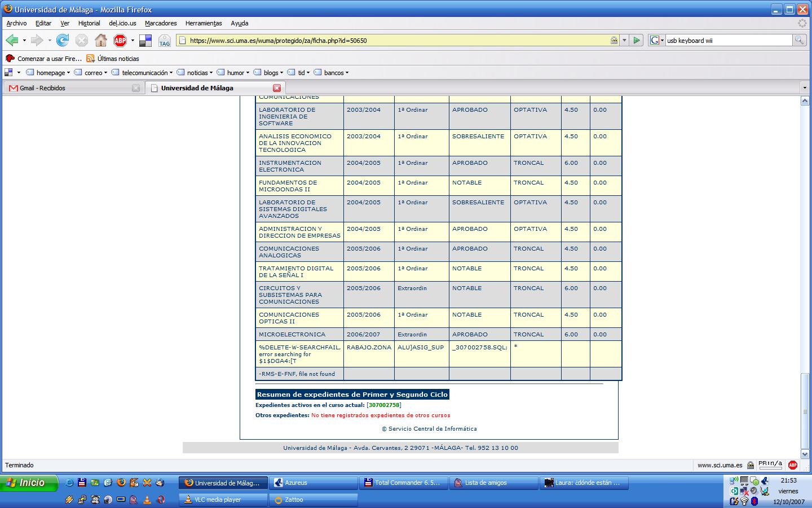Click the Adblock Plus ABP toolbar icon
The width and height of the screenshot is (812, 508).
click(120, 40)
